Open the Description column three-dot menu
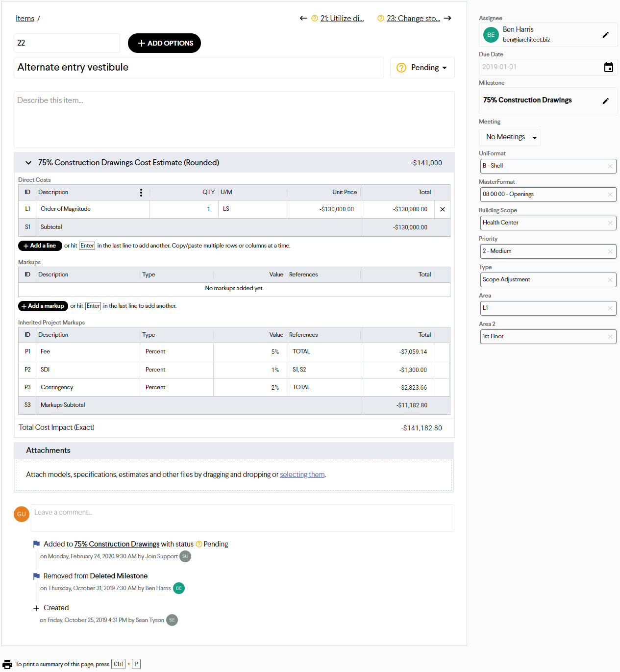620x672 pixels. click(x=141, y=193)
